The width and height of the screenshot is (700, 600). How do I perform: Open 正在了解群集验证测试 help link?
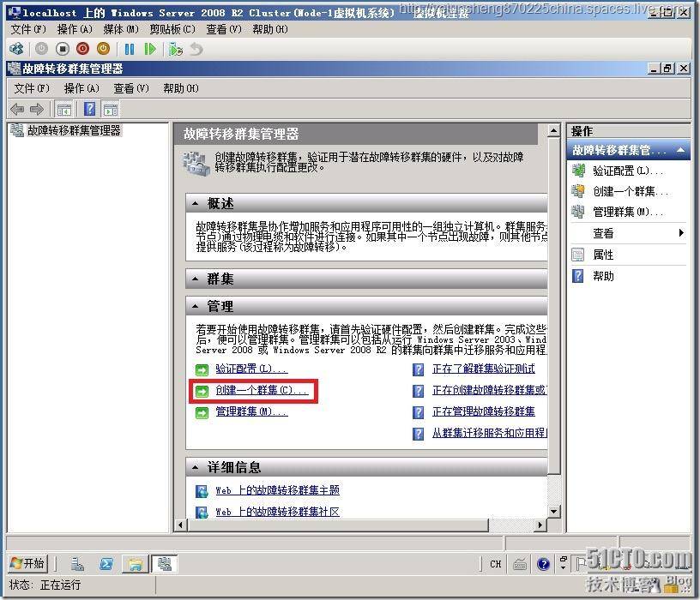484,369
